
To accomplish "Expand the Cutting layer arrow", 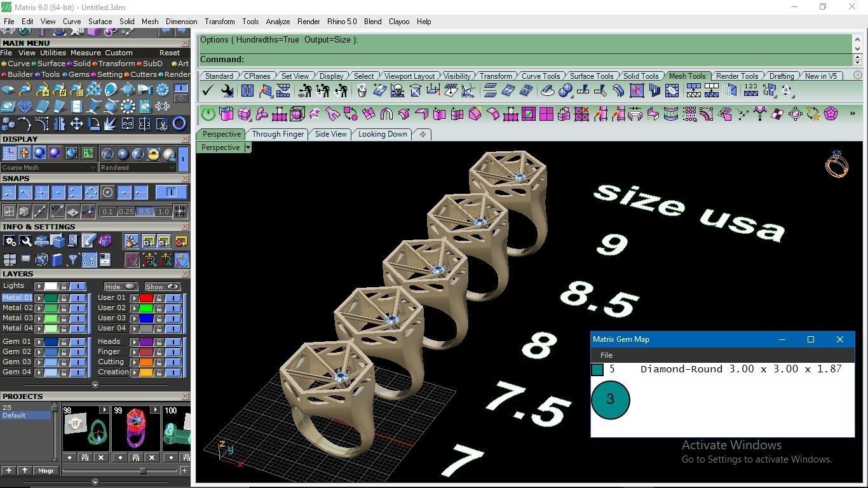I will click(134, 362).
